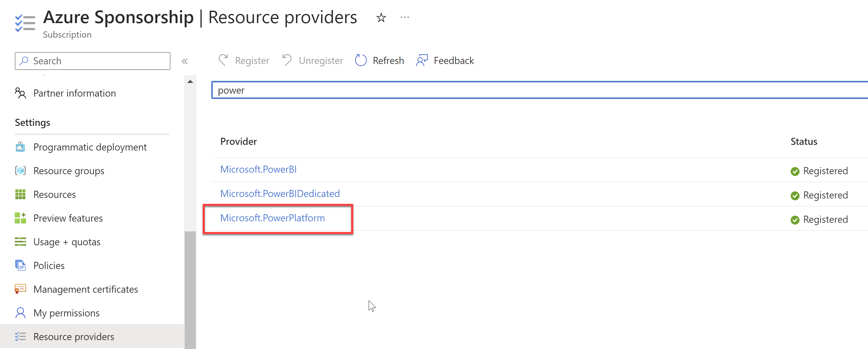Viewport: 868px width, 349px height.
Task: Click the Register toolbar button
Action: coord(244,60)
